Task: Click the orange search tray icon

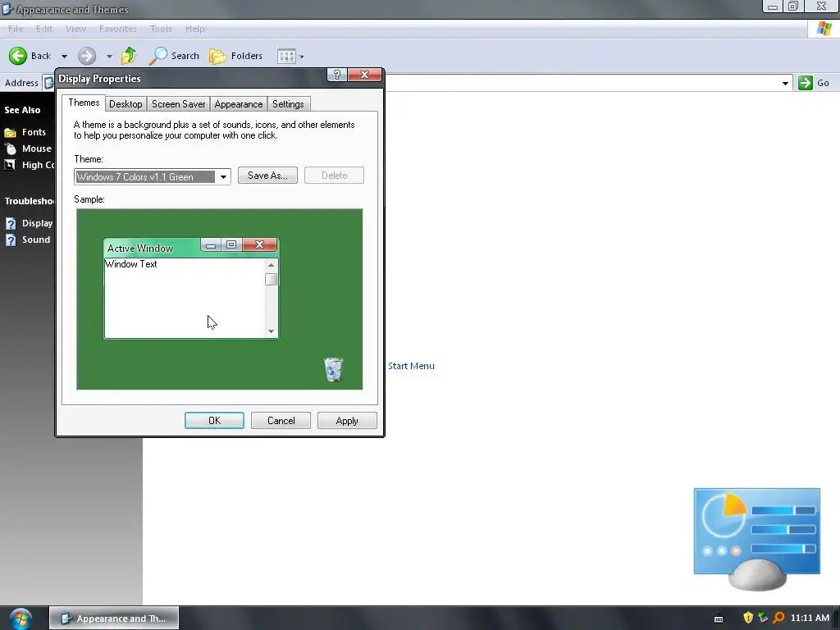Action: 778,618
